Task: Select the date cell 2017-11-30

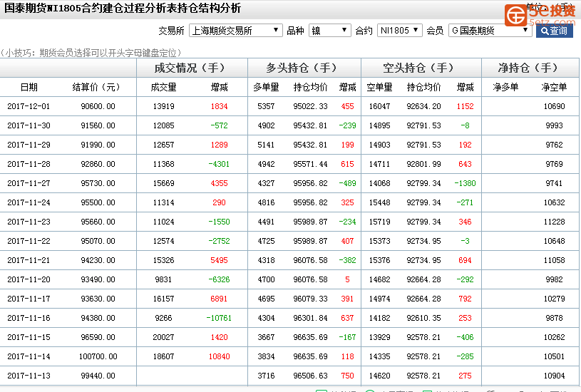Action: 29,125
